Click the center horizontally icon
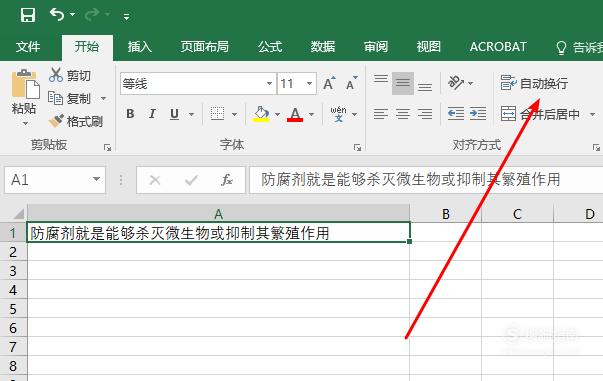The height and width of the screenshot is (381, 603). tap(403, 114)
